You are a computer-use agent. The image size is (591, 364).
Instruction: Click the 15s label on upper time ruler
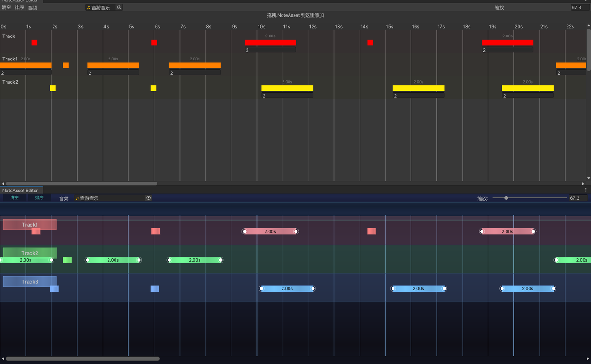[390, 27]
